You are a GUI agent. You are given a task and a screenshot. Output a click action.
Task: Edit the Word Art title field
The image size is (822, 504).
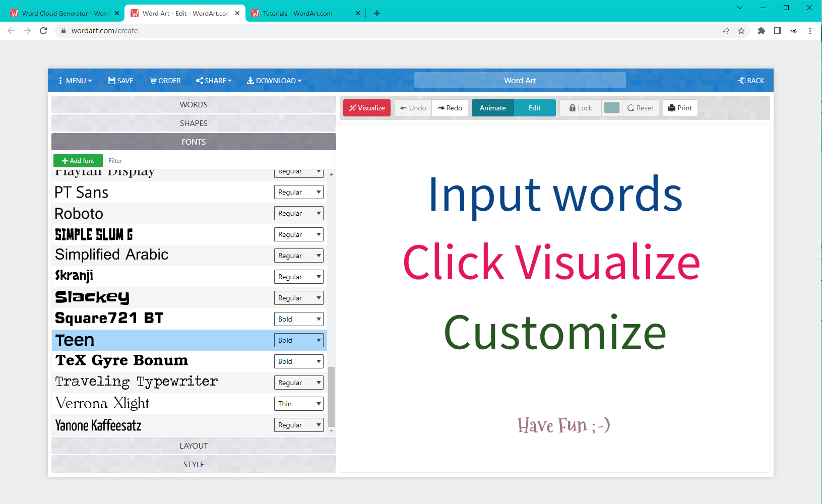click(520, 80)
